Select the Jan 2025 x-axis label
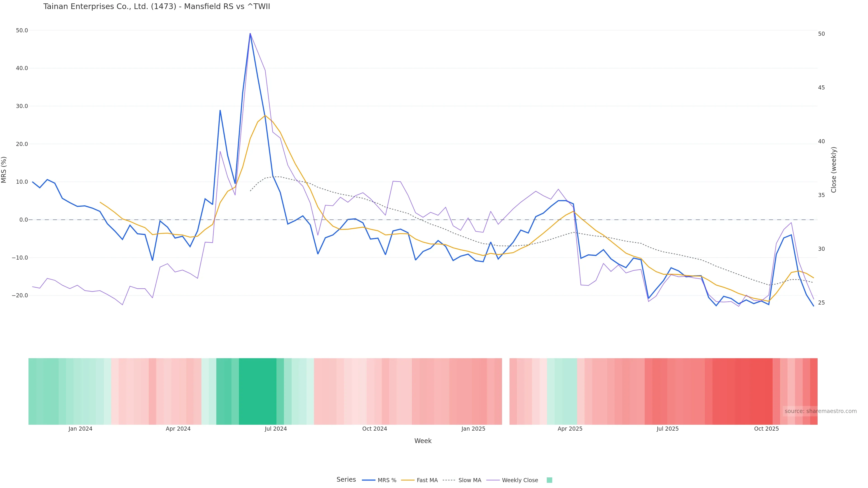The image size is (868, 488). click(473, 429)
